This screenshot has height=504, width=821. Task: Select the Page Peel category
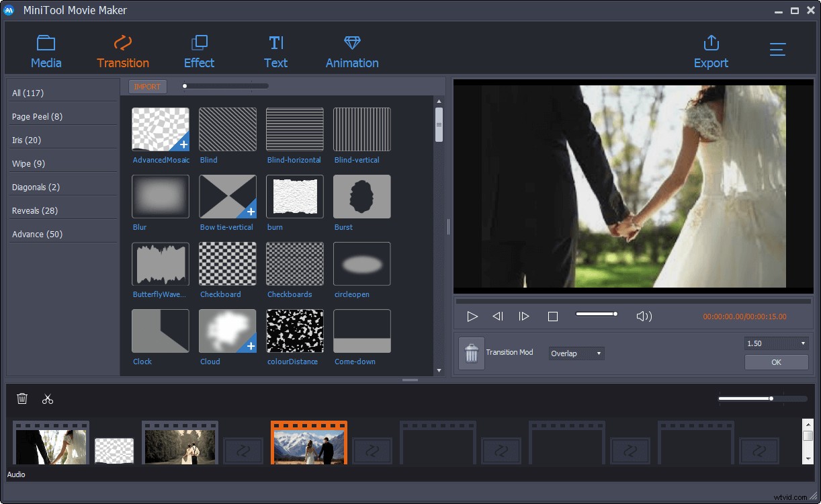(x=37, y=116)
